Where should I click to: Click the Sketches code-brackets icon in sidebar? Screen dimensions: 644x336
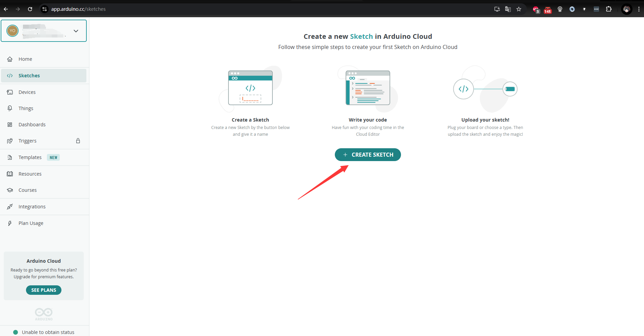coord(10,76)
